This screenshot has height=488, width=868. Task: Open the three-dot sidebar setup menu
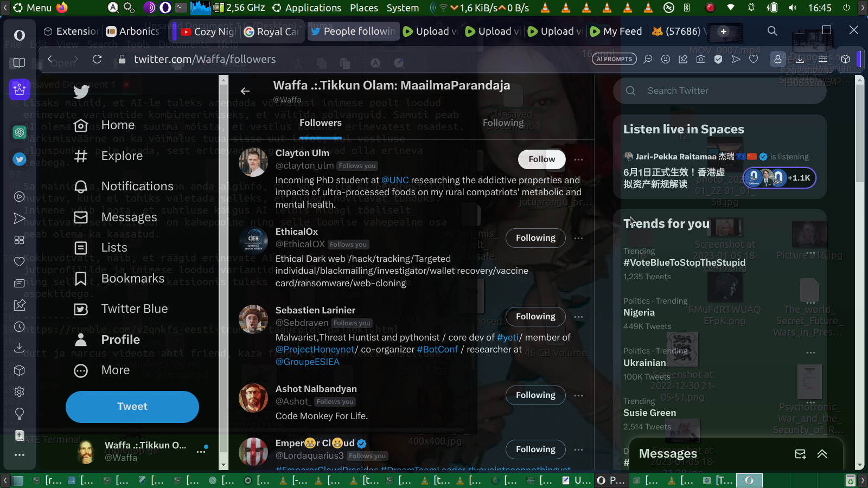(x=20, y=455)
